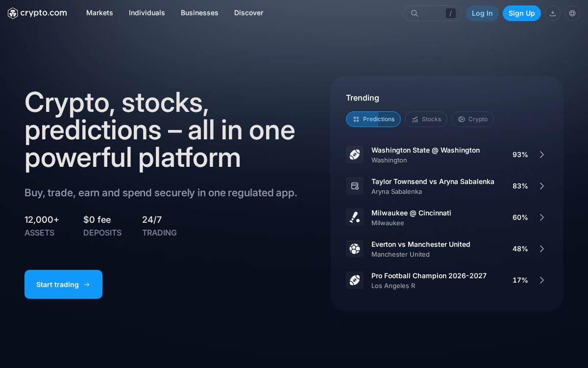Click into the search field
This screenshot has height=368, width=588.
(432, 13)
